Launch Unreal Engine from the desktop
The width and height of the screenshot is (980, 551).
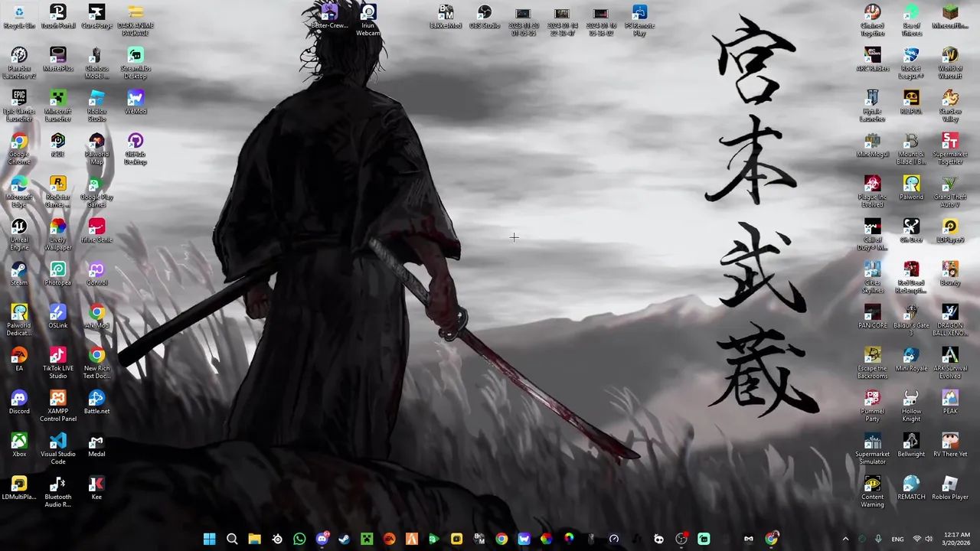click(19, 234)
